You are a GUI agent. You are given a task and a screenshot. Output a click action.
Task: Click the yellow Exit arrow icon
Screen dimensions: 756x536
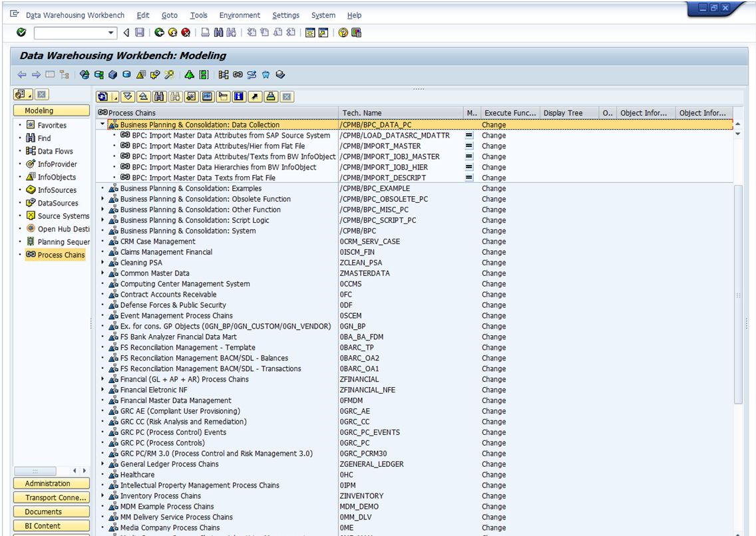pyautogui.click(x=172, y=33)
